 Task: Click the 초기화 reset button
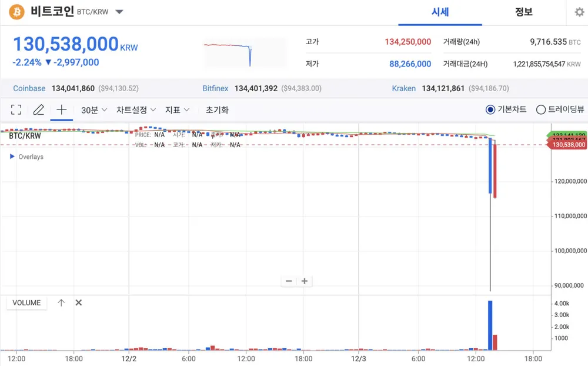click(217, 110)
